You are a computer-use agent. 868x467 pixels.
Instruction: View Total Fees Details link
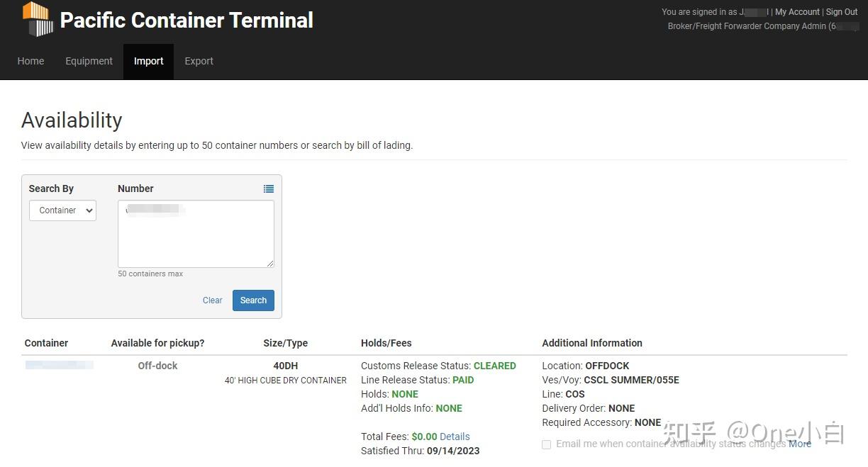coord(455,437)
